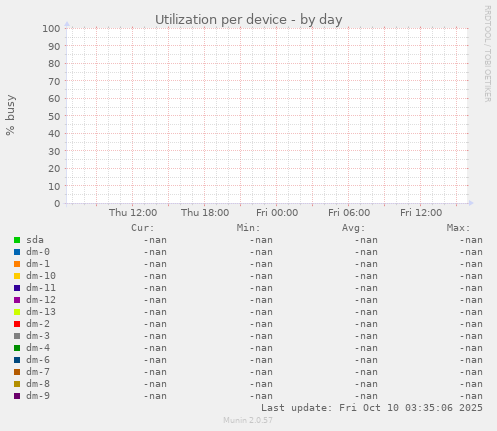Click the sda Cur -nan value
Image resolution: width=497 pixels, height=431 pixels.
tap(155, 240)
